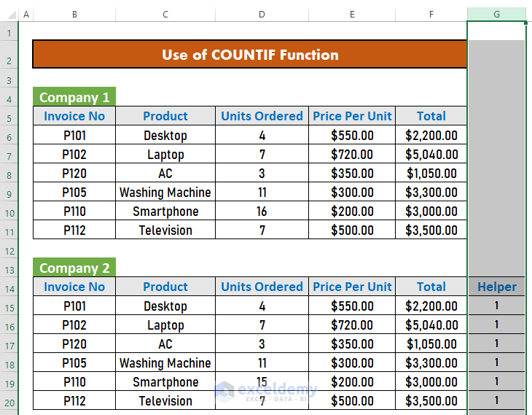532x415 pixels.
Task: Select the green "Company 1" label cell
Action: (x=74, y=98)
